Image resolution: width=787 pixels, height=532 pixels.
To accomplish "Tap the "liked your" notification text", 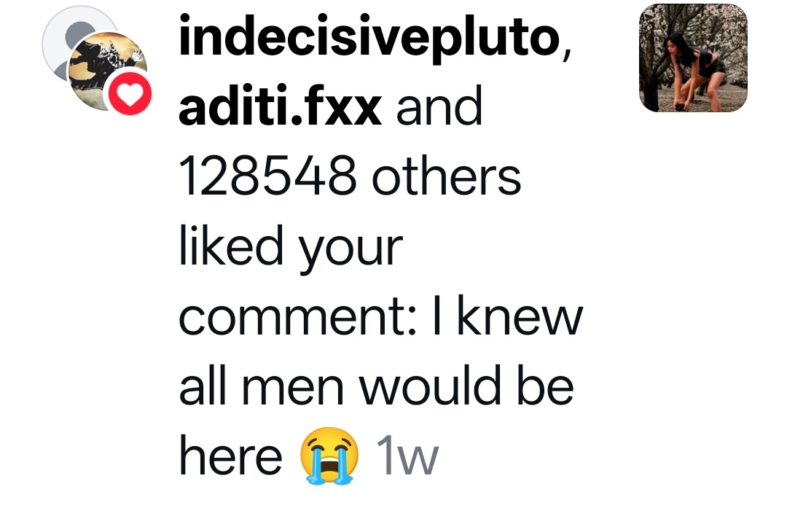I will click(x=291, y=247).
